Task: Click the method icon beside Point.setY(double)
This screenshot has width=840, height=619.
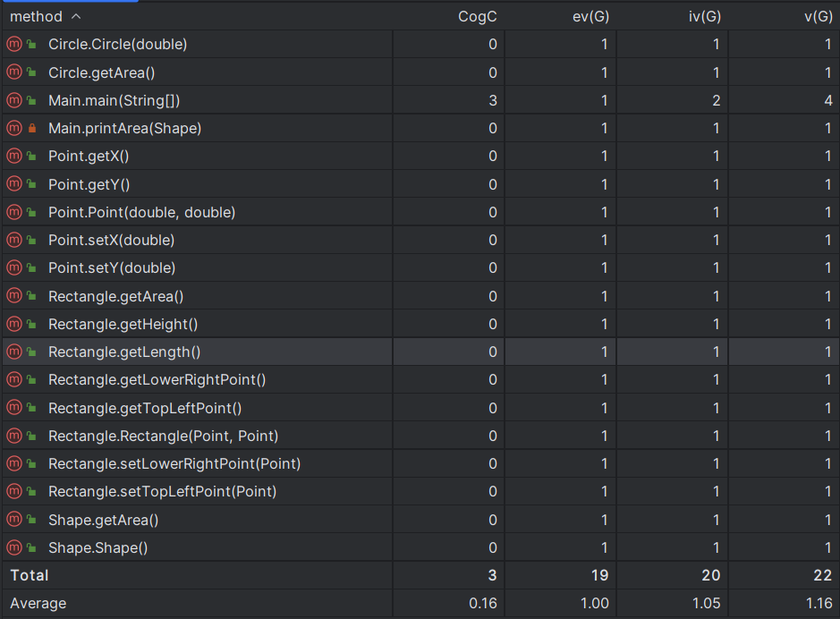Action: (x=13, y=268)
